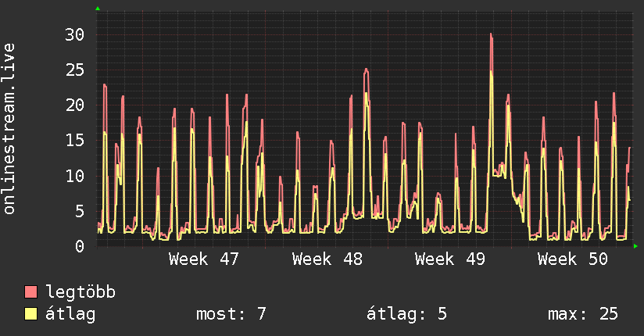
Task: Click the green arrow at x-axis end
Action: (x=635, y=246)
